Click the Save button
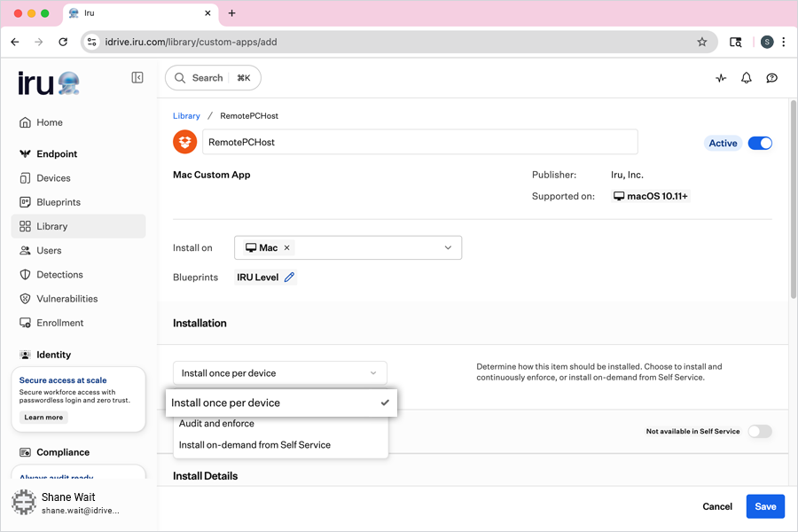Image resolution: width=798 pixels, height=532 pixels. (764, 506)
